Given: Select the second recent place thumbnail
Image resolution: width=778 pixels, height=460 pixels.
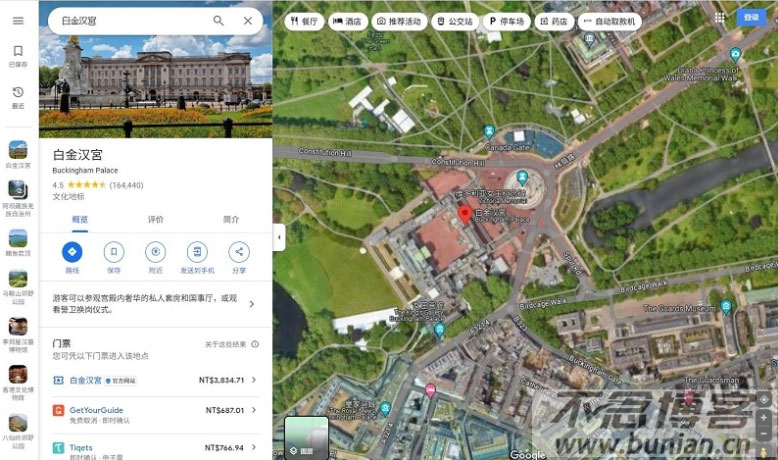Looking at the screenshot, I should pyautogui.click(x=18, y=190).
